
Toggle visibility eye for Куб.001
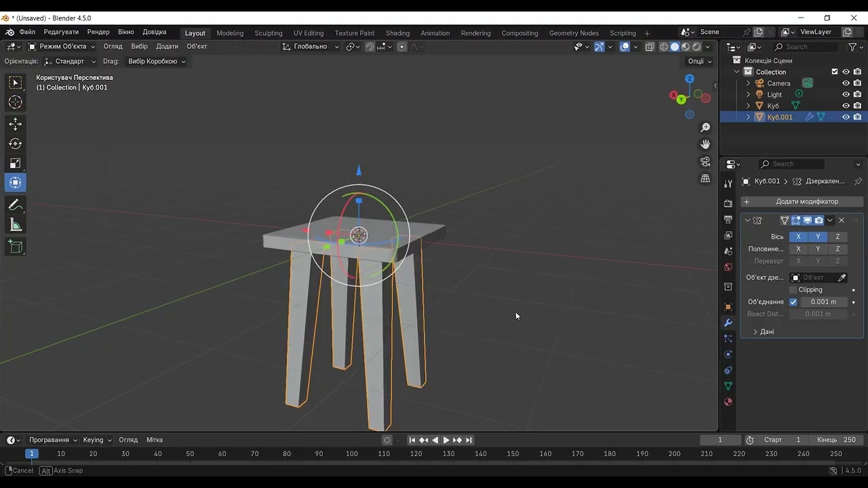(846, 117)
